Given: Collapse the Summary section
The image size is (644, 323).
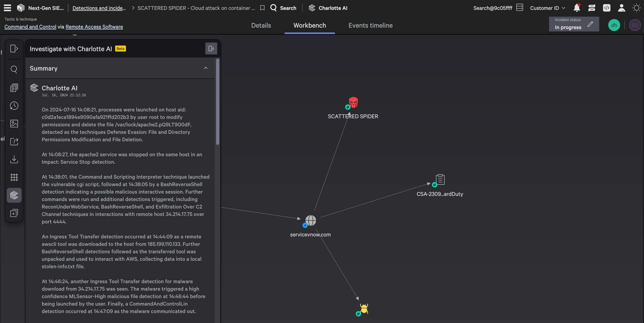Looking at the screenshot, I should (x=206, y=68).
